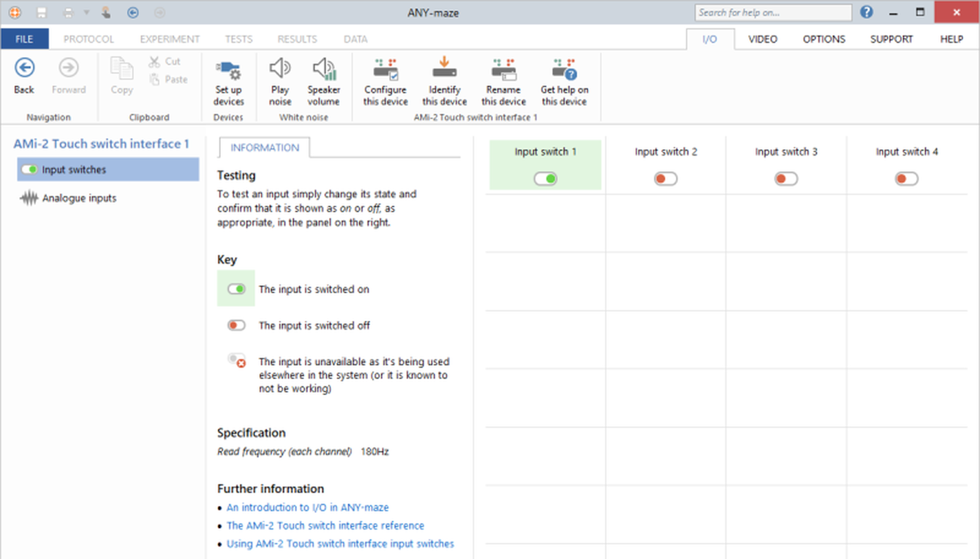The image size is (980, 559).
Task: Toggle Input switch 4
Action: pos(907,178)
